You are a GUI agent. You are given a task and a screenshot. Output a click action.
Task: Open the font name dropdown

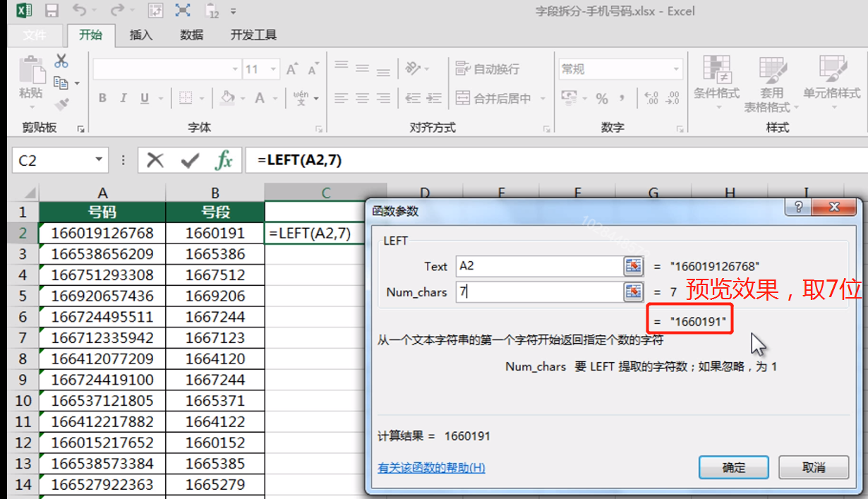[x=235, y=69]
